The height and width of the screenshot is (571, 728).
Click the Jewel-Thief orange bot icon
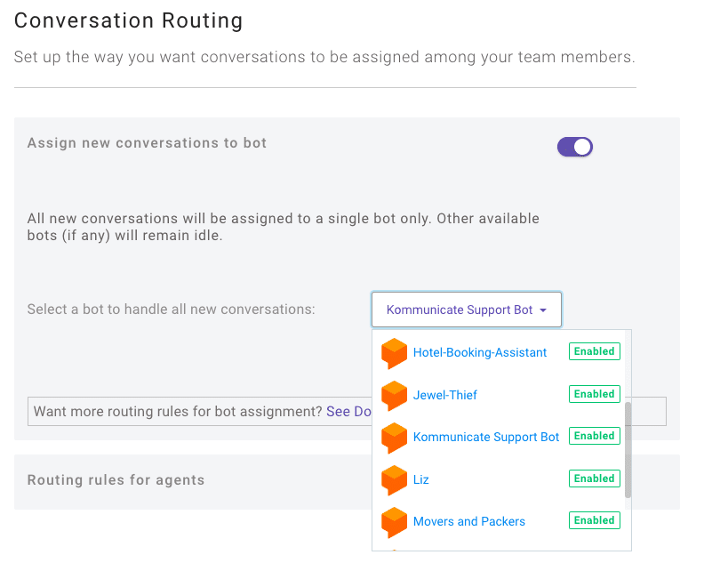pos(394,396)
